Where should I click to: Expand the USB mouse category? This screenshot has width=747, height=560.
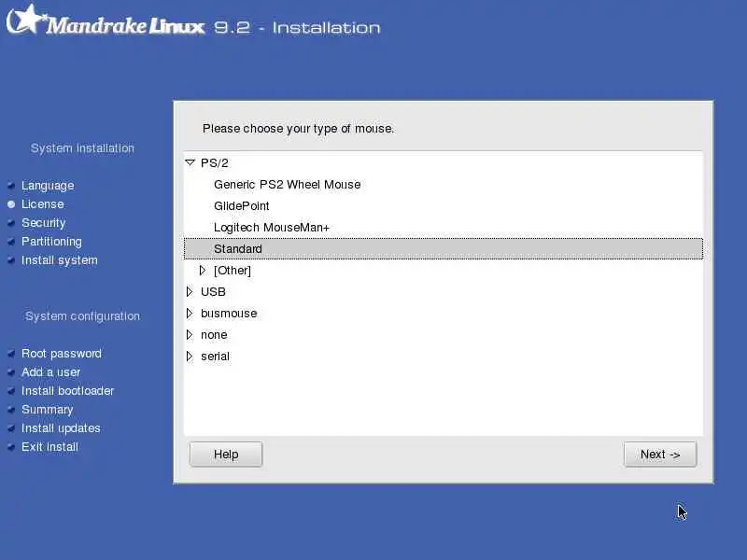click(x=190, y=291)
